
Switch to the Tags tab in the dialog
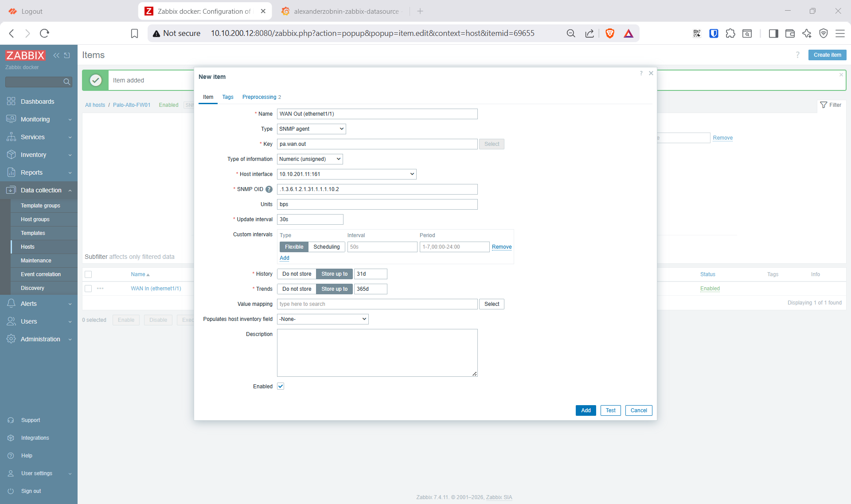pos(228,97)
